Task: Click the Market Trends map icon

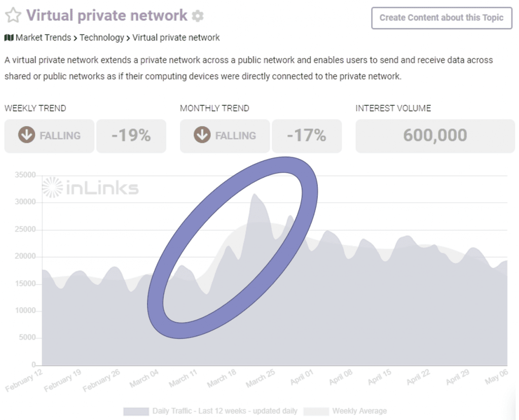Action: pos(9,37)
